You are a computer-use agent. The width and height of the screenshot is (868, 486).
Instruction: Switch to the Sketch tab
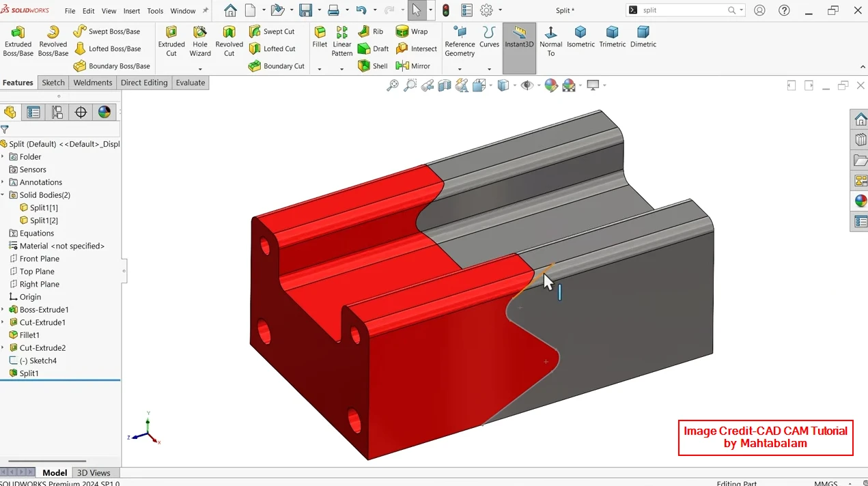53,83
